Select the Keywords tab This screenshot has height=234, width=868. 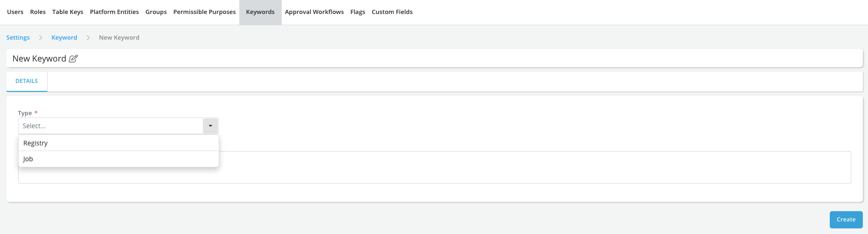260,12
